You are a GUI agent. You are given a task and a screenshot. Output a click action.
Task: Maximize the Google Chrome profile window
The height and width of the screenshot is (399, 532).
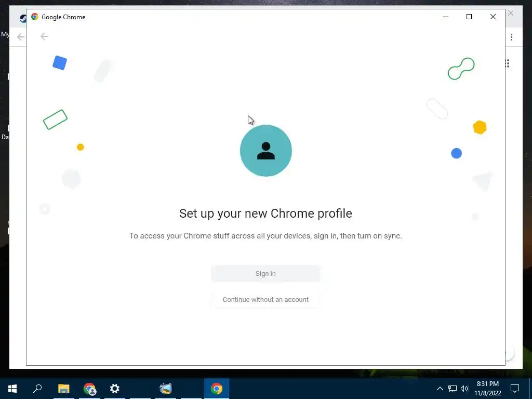pos(469,17)
